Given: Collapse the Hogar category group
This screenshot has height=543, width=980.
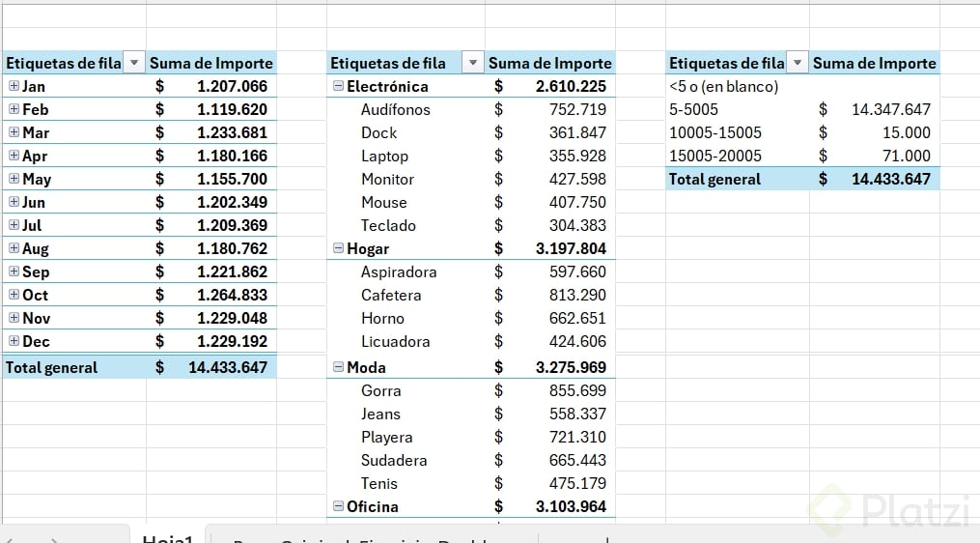Looking at the screenshot, I should coord(338,247).
